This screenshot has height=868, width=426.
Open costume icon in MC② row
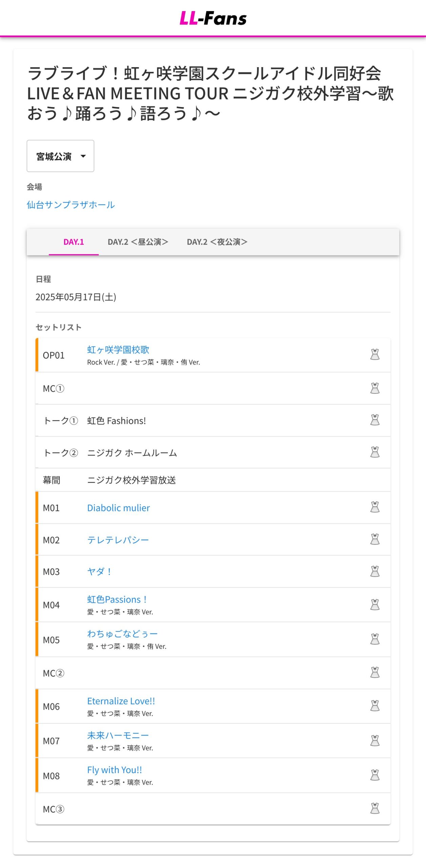(374, 673)
